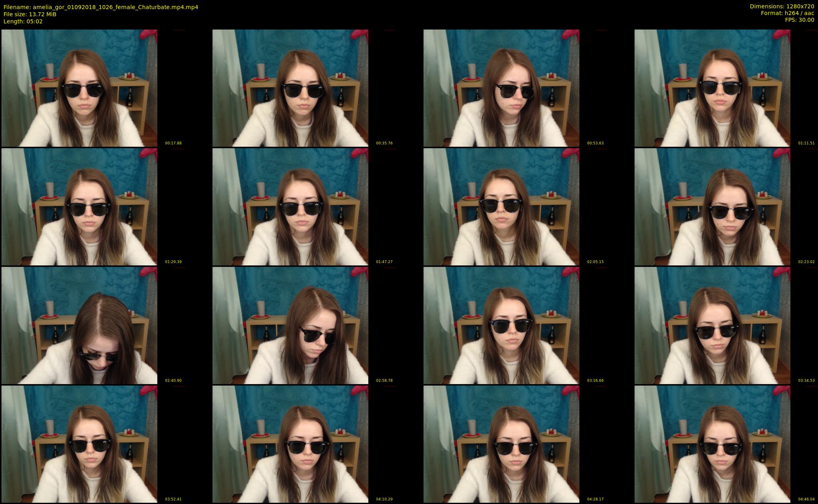Click the thumbnail at timestamp 00:17.88

coord(79,88)
